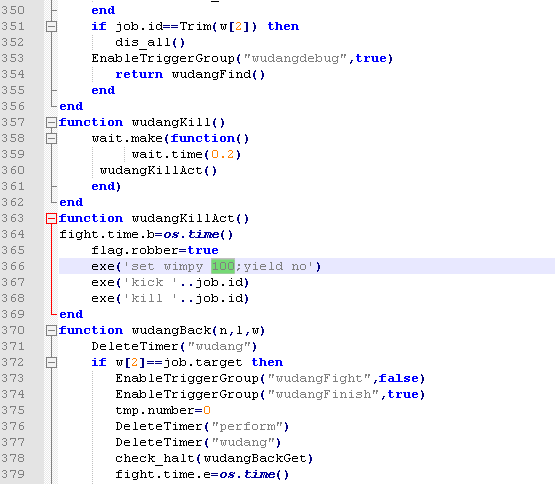Collapse wait.make fold marker on line 358

[x=51, y=138]
